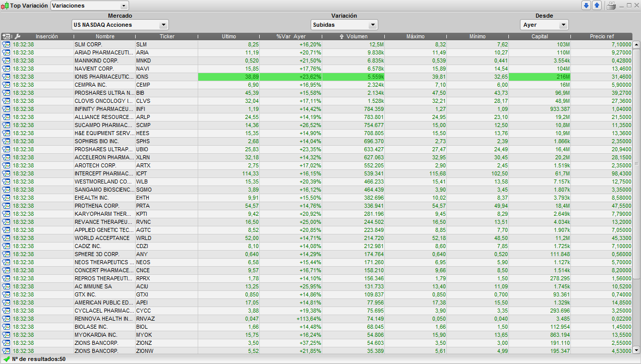
Task: Click the wrench settings icon in header
Action: click(x=17, y=36)
